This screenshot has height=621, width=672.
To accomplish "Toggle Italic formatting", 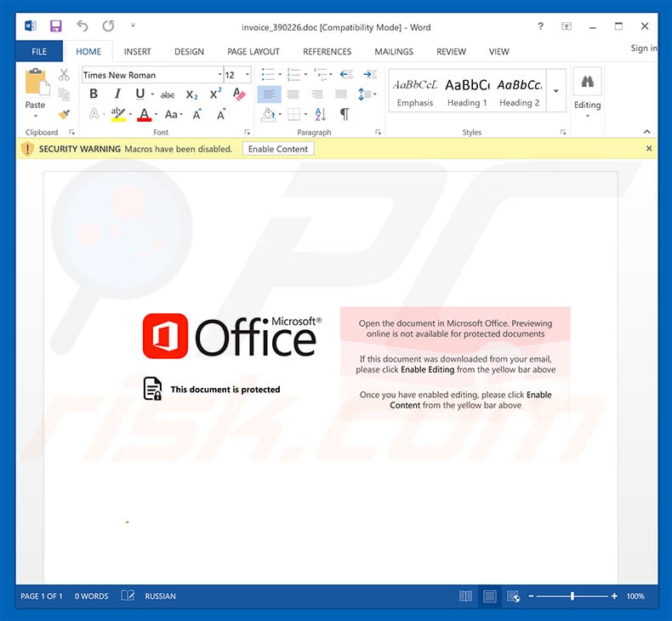I will pos(117,94).
